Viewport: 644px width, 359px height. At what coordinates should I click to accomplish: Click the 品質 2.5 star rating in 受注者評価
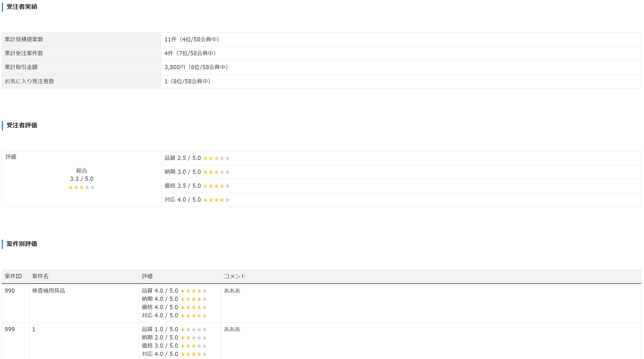click(x=216, y=158)
